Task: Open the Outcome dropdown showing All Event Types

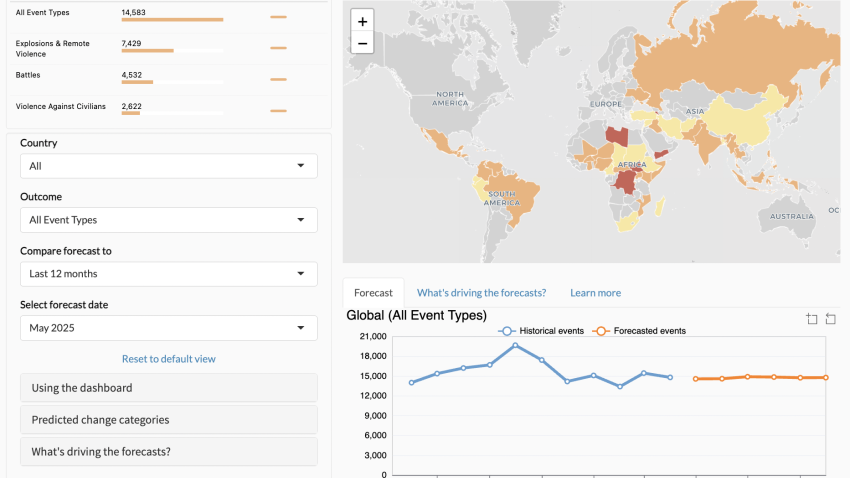Action: (x=168, y=220)
